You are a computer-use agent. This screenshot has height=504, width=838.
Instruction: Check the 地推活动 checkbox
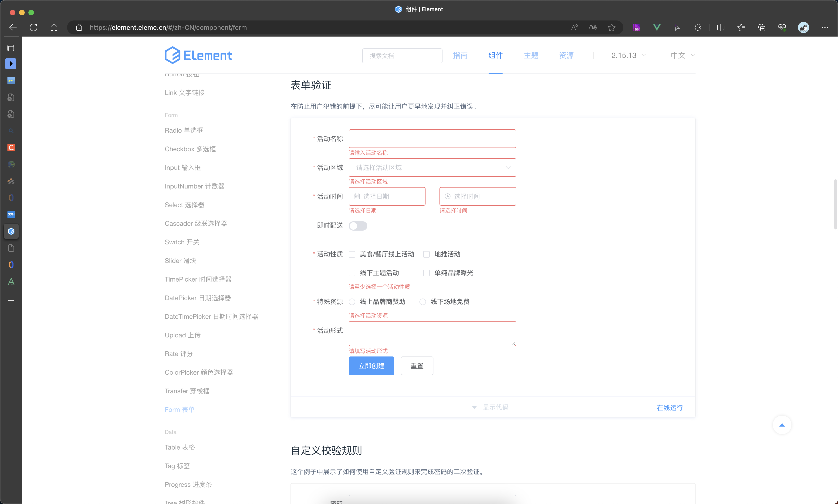[x=426, y=254]
